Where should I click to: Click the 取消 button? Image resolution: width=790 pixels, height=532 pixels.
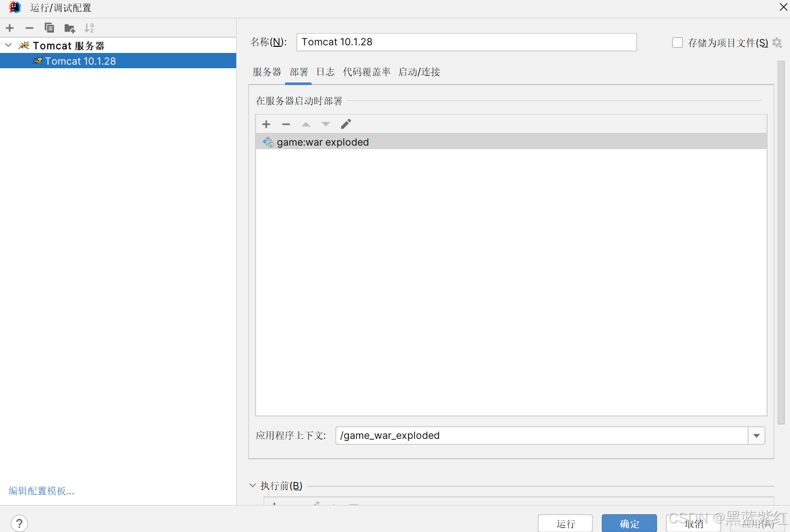pos(693,523)
